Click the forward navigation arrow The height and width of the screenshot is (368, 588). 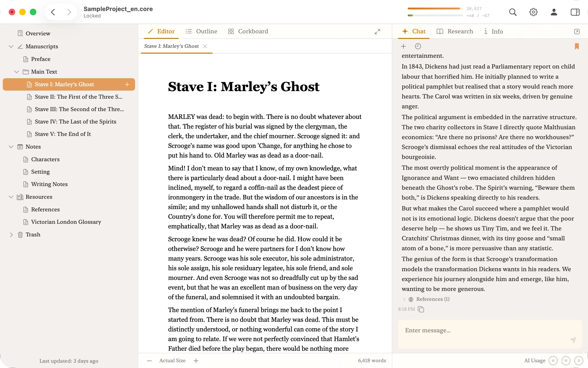click(69, 12)
